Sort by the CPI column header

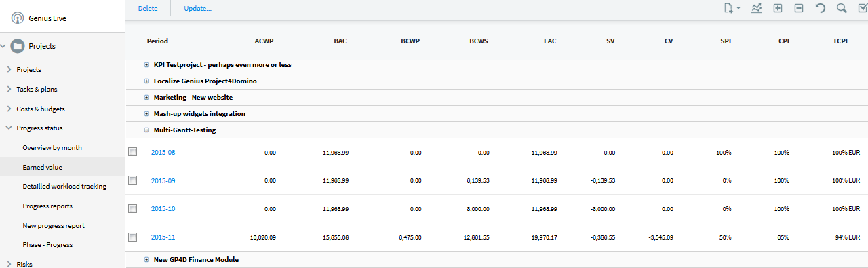[784, 41]
